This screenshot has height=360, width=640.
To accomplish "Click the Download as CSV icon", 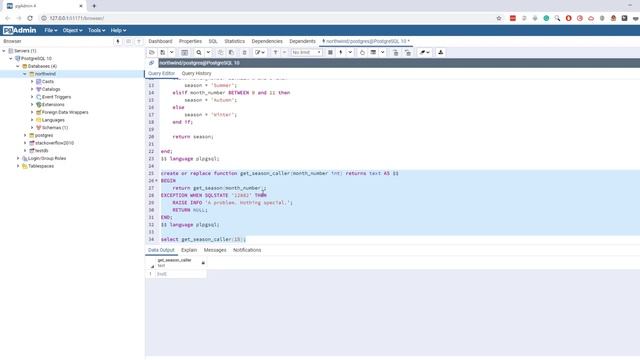I will (x=441, y=53).
